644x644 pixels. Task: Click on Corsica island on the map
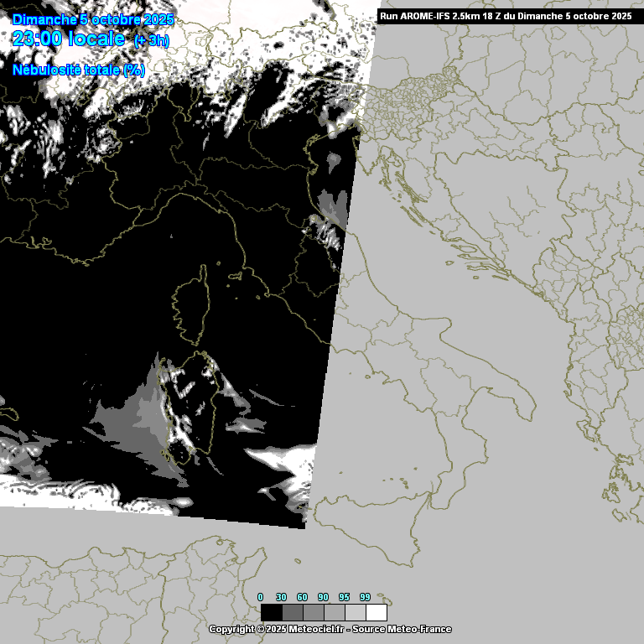click(192, 306)
